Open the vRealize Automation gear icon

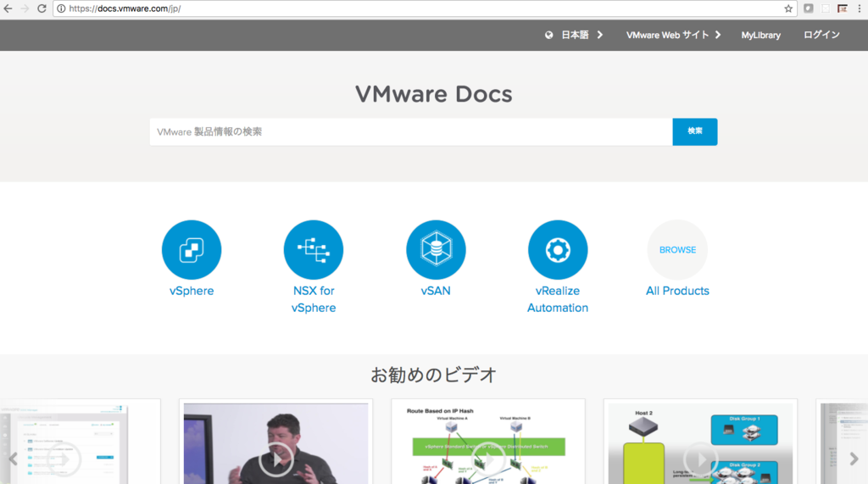[558, 250]
